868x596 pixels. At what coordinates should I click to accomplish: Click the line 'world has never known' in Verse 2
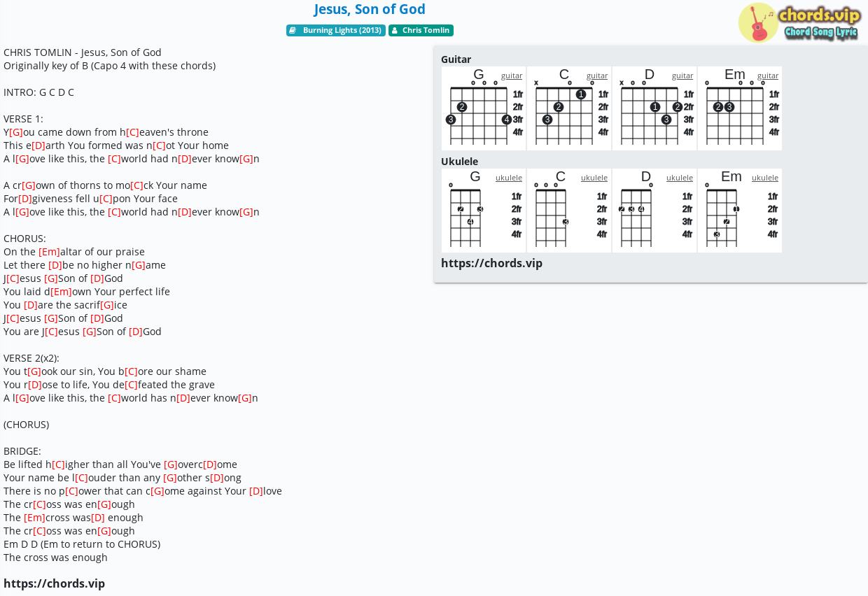(x=131, y=398)
